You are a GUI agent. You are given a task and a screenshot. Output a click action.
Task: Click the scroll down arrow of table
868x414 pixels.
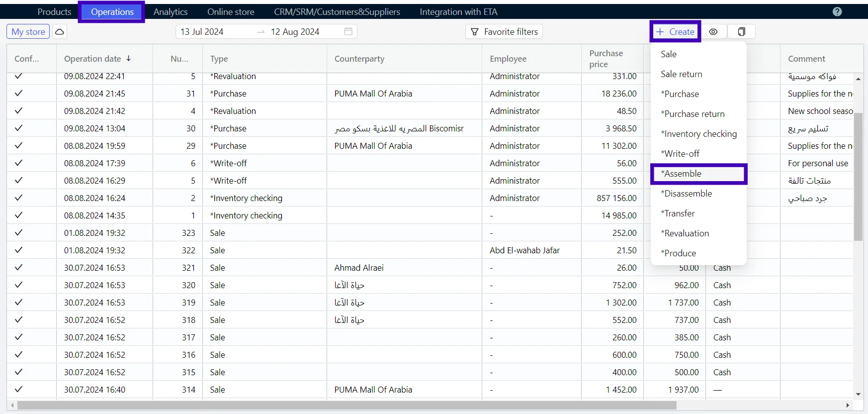click(859, 394)
